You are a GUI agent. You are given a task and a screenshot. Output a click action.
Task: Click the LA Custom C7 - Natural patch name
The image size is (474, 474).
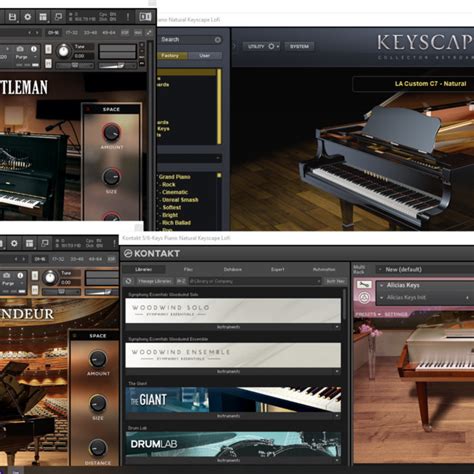click(x=430, y=84)
